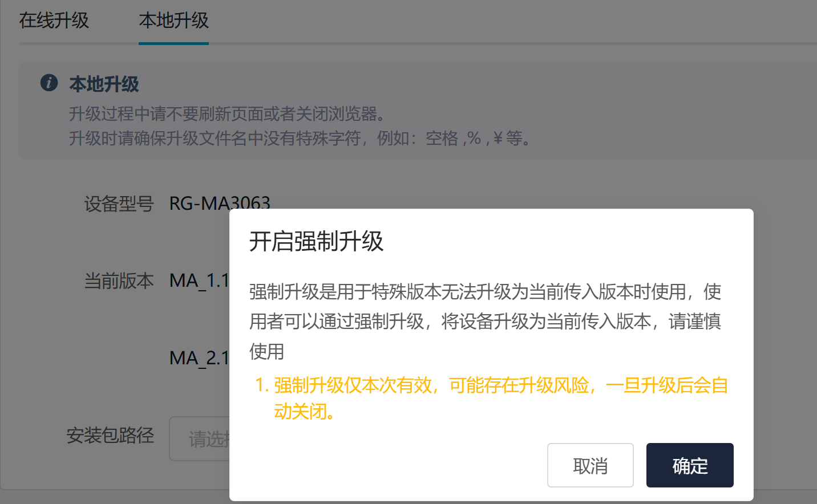
Task: Click the number 1 marker of warning list
Action: click(262, 385)
